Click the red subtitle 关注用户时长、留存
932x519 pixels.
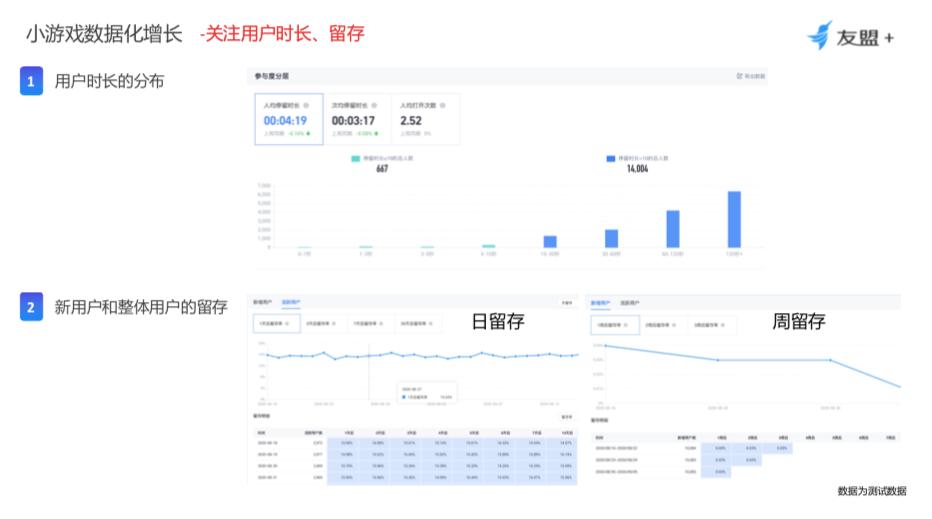(285, 34)
